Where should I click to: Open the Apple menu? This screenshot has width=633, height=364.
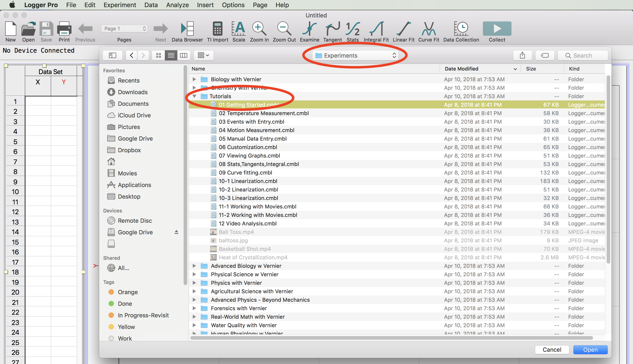(12, 4)
